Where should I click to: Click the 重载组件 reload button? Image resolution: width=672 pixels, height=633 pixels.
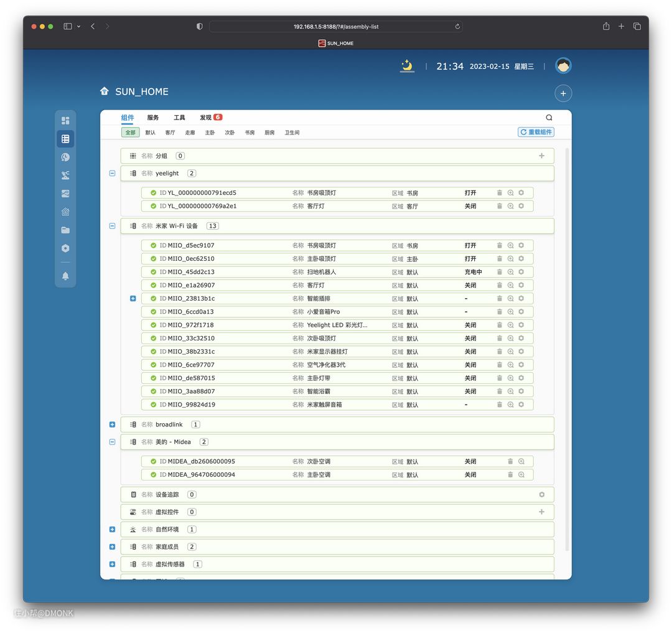point(536,132)
